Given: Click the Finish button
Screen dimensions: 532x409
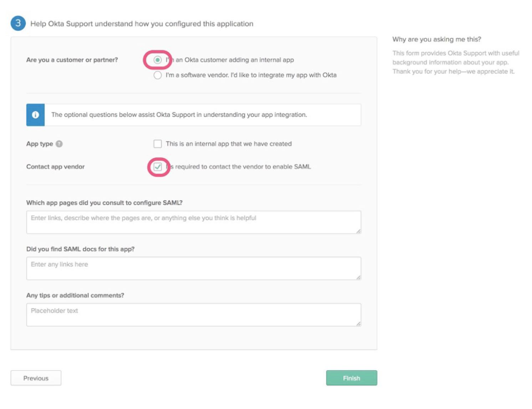Looking at the screenshot, I should click(x=352, y=378).
